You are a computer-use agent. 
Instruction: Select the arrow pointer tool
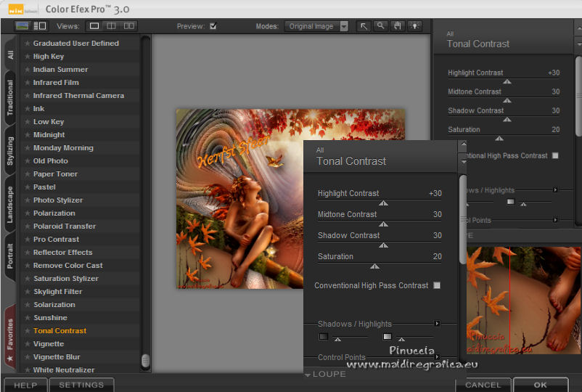(364, 26)
